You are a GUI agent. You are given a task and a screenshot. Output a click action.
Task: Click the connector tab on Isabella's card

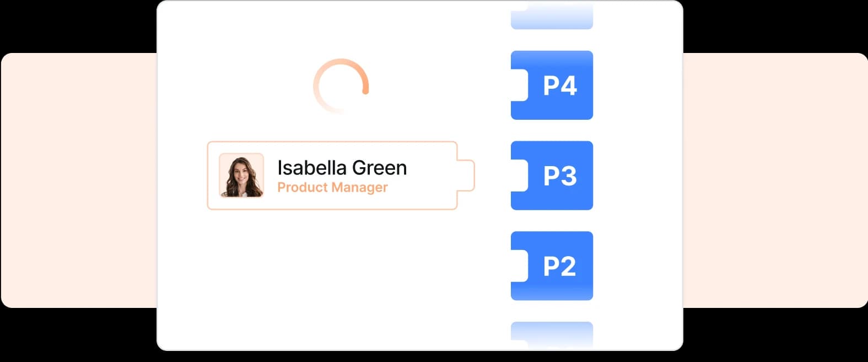click(466, 175)
